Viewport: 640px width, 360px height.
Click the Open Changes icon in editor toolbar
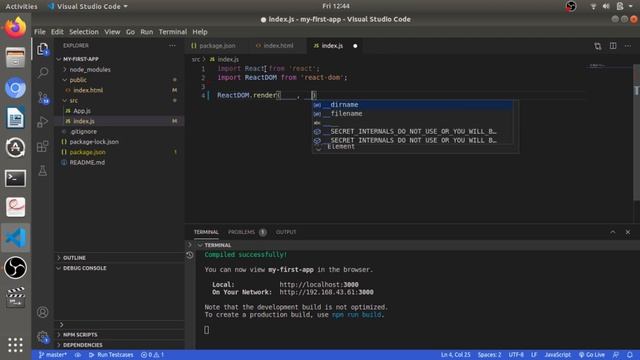tap(598, 46)
